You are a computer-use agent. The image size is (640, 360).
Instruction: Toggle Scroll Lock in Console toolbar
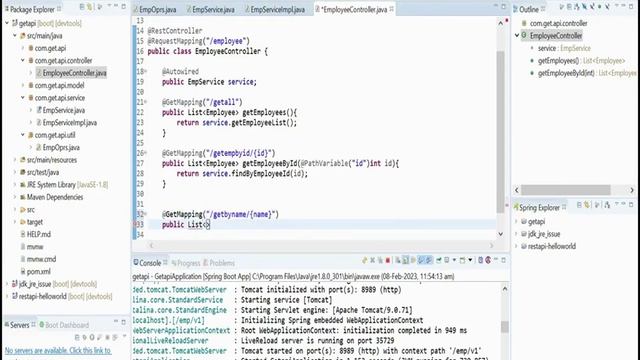pos(405,260)
